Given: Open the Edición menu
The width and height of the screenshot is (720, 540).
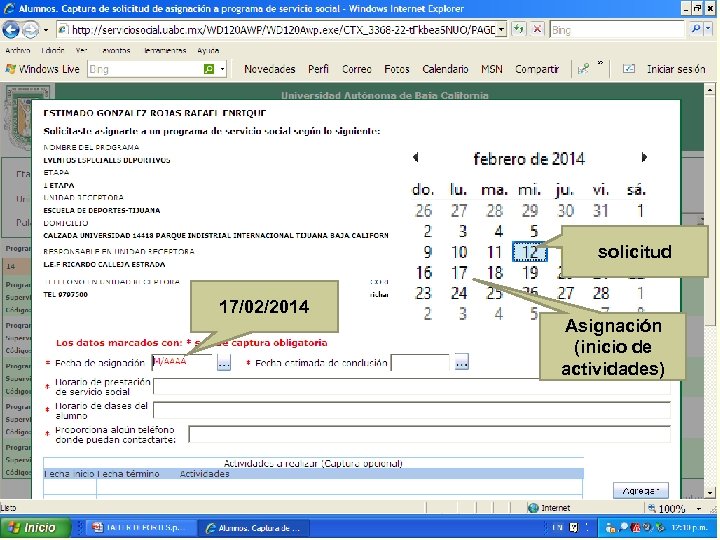Looking at the screenshot, I should pos(52,51).
